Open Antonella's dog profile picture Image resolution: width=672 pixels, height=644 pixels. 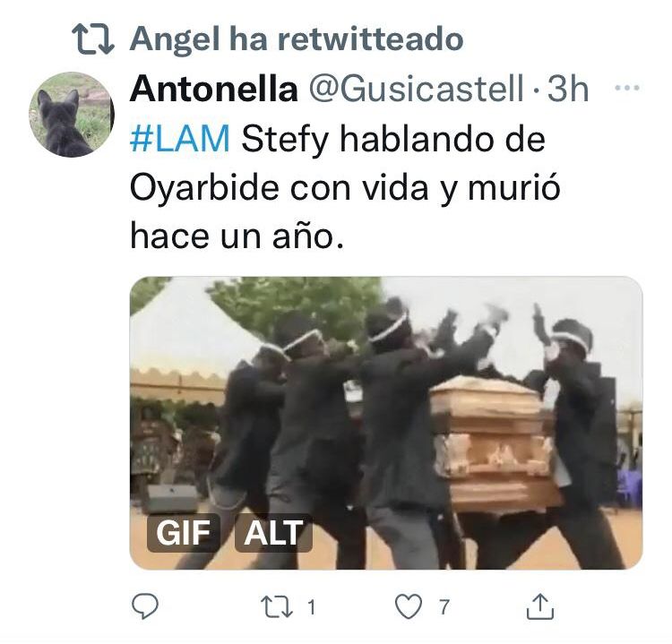tap(72, 115)
